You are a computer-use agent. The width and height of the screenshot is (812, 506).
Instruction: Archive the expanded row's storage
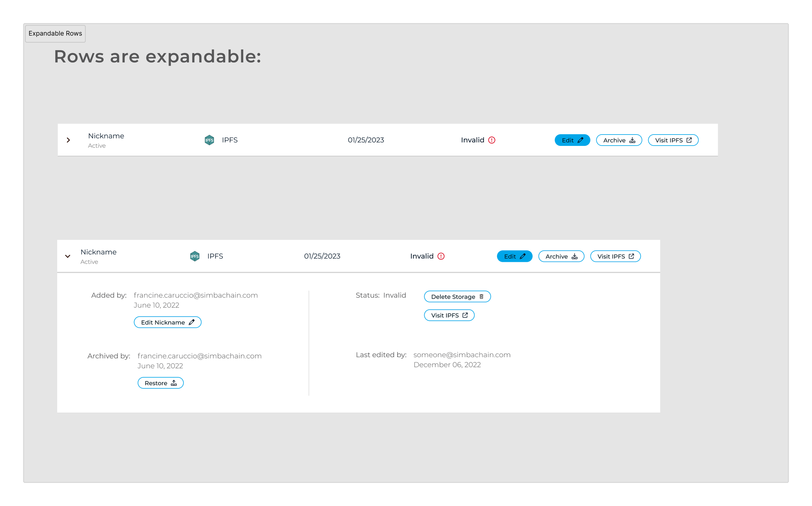(x=561, y=256)
